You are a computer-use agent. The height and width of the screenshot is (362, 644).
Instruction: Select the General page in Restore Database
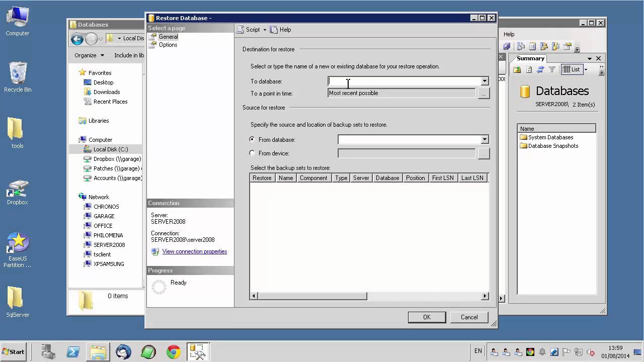click(x=168, y=36)
